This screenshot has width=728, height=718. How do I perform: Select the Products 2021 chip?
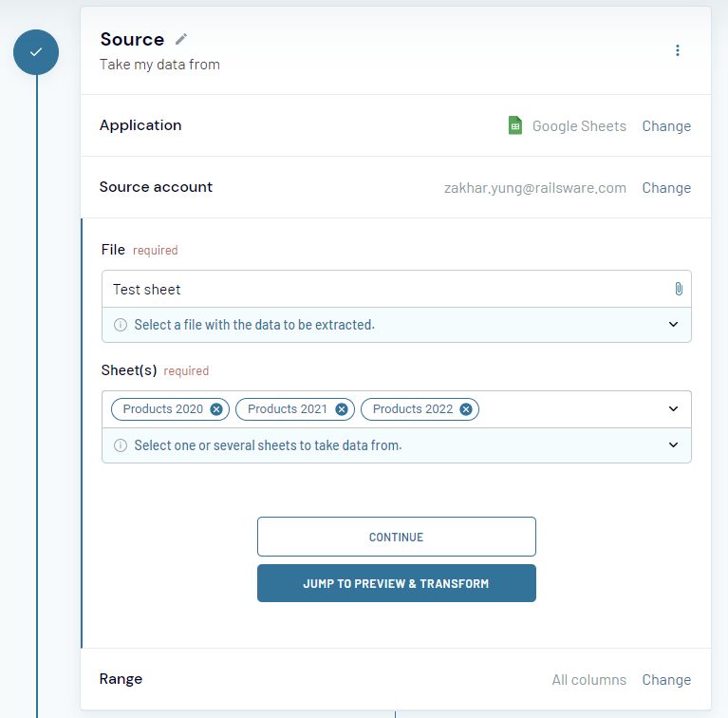coord(295,409)
